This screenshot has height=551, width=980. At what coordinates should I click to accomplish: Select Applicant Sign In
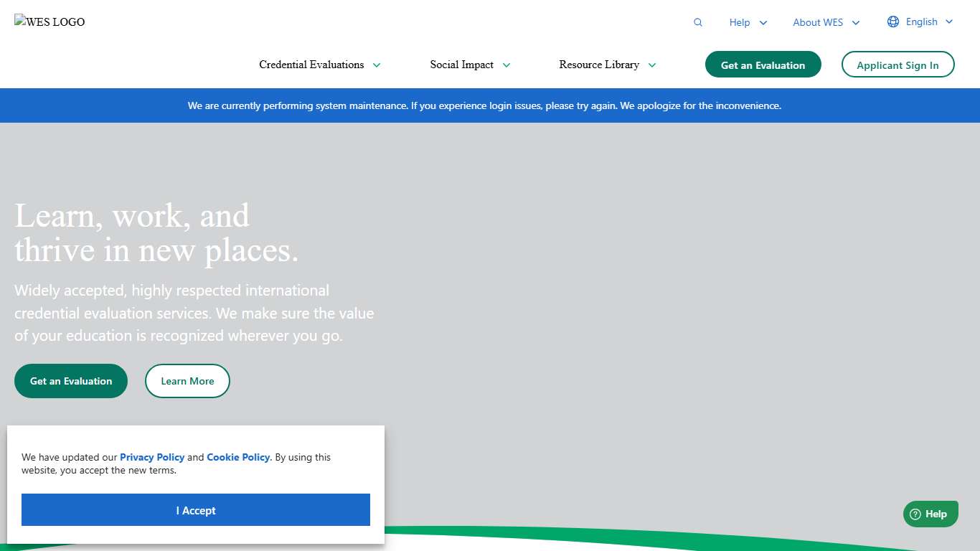[x=897, y=65]
